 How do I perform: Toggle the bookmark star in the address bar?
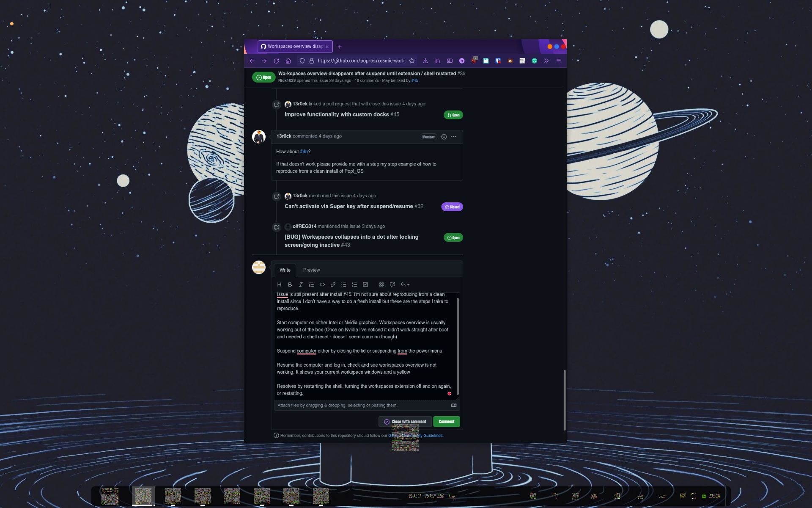pyautogui.click(x=411, y=61)
